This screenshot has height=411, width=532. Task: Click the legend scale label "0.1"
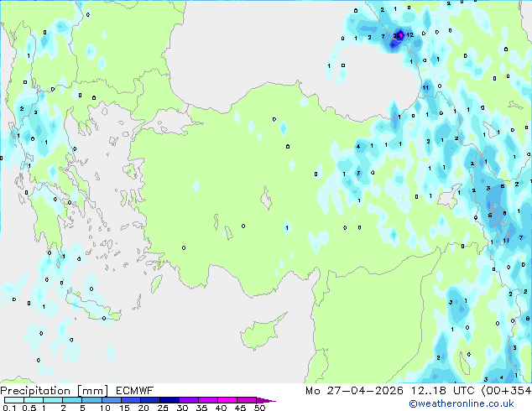tap(10, 408)
